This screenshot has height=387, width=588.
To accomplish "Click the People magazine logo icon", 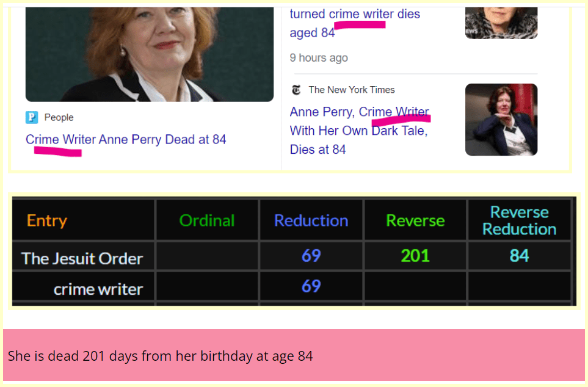I will 32,117.
